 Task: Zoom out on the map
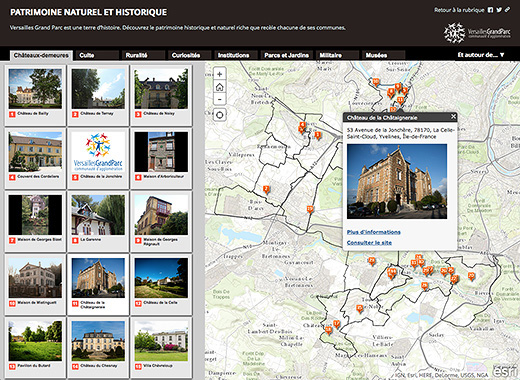click(x=219, y=99)
